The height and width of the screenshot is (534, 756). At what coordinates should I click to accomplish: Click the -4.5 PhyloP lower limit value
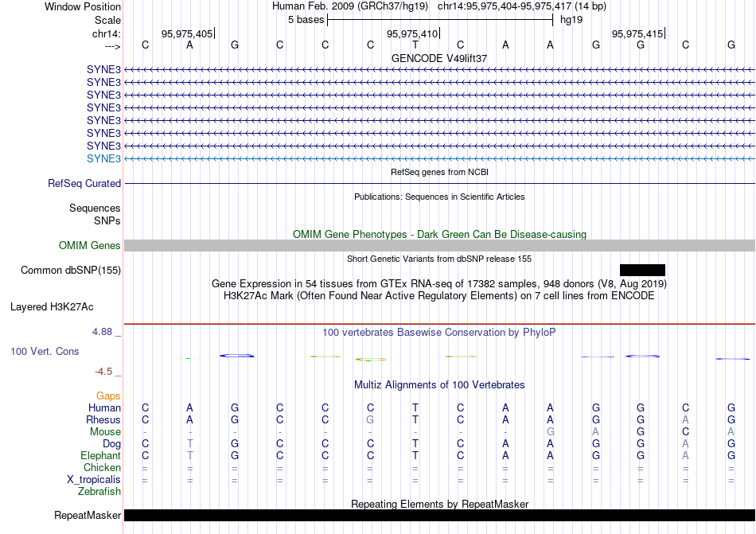(103, 372)
